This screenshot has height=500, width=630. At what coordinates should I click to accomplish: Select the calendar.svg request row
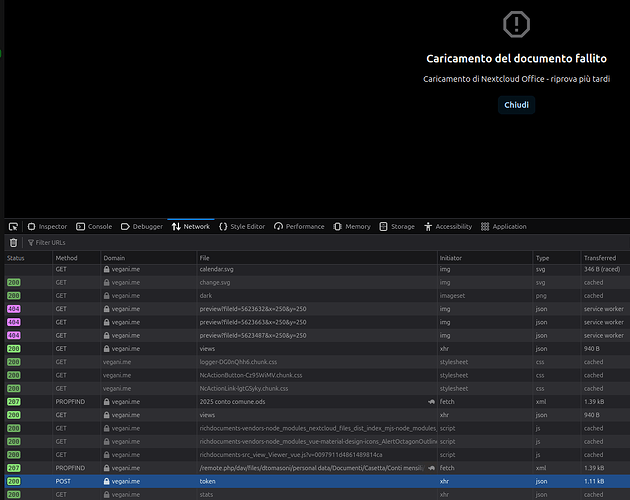tap(317, 269)
